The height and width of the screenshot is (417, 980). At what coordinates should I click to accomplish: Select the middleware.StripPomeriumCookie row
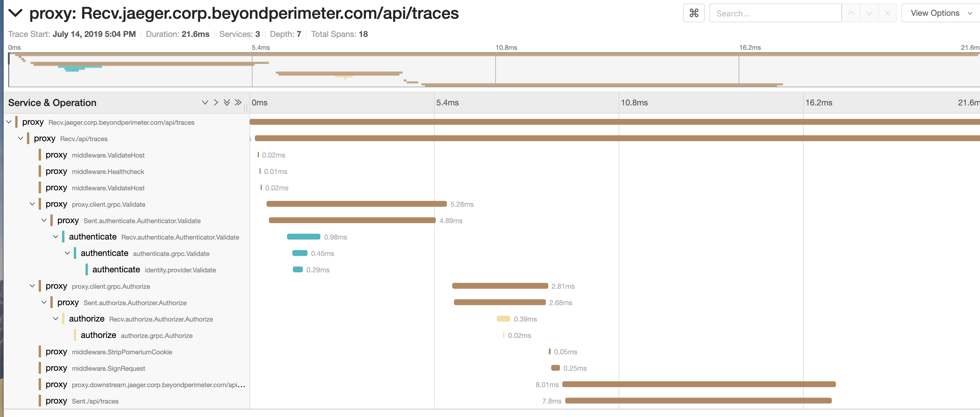pyautogui.click(x=127, y=352)
